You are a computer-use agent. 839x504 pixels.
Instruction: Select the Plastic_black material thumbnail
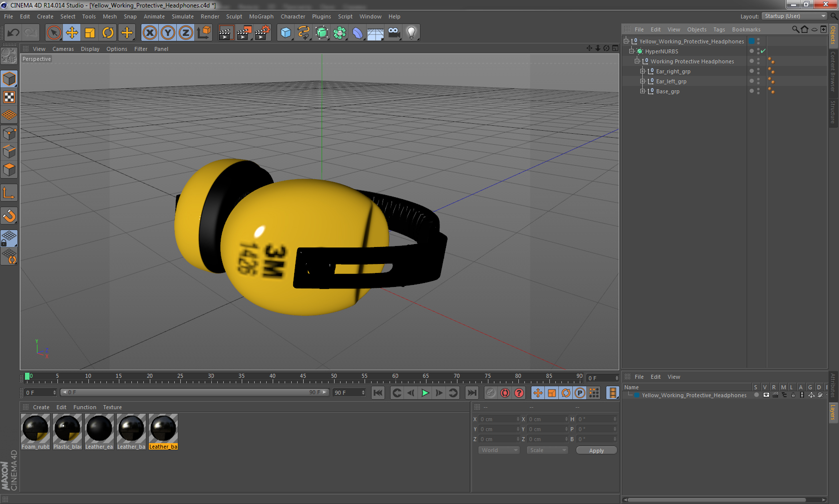point(67,432)
